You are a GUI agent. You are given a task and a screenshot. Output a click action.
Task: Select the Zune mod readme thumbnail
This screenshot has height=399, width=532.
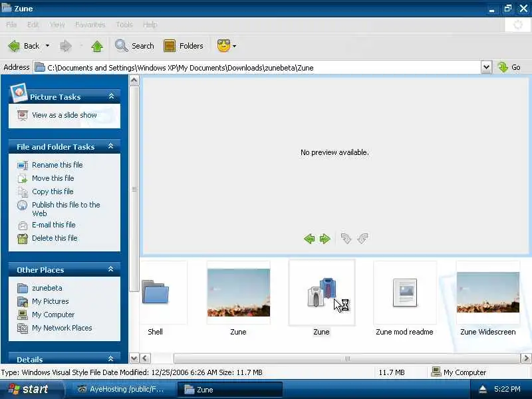pyautogui.click(x=405, y=293)
